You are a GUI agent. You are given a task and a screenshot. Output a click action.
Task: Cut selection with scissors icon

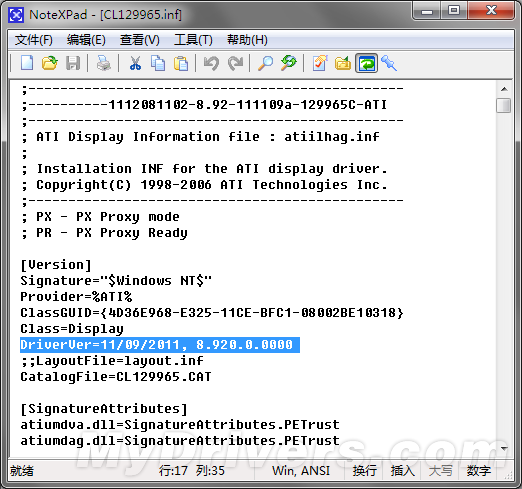point(135,63)
